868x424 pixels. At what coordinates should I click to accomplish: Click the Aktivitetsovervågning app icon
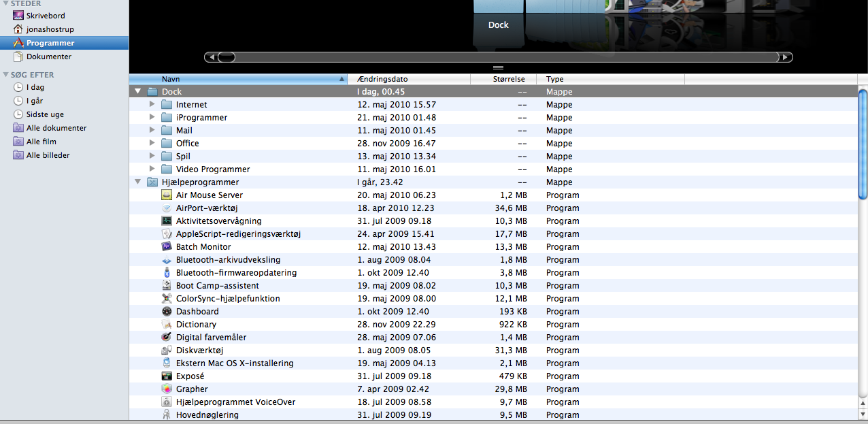point(167,221)
